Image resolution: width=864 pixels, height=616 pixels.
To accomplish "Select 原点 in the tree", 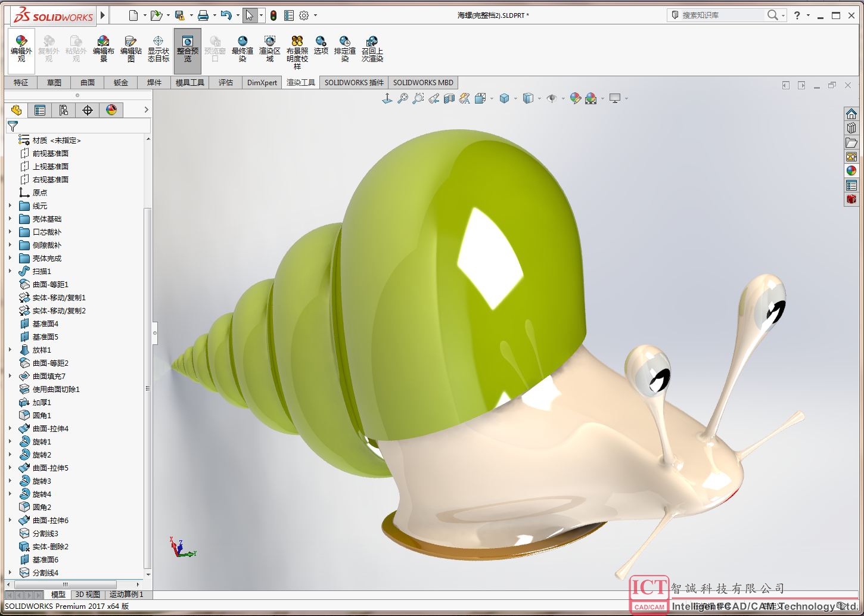I will coord(40,192).
